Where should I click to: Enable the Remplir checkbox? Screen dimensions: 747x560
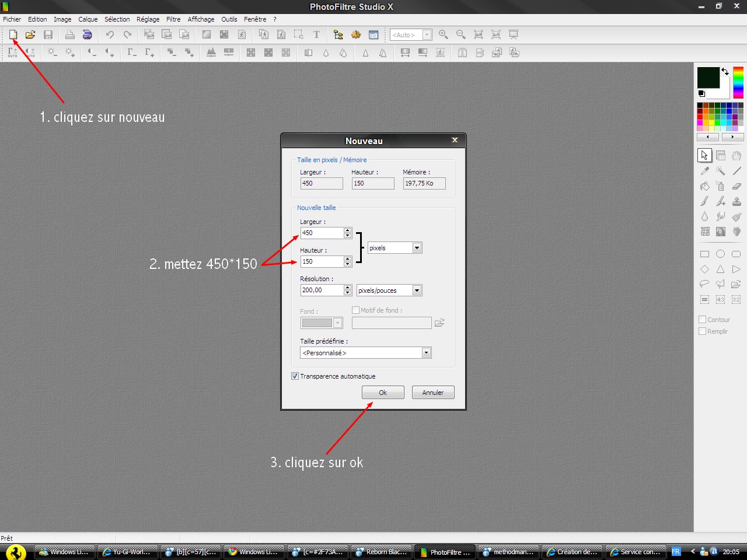pos(703,331)
